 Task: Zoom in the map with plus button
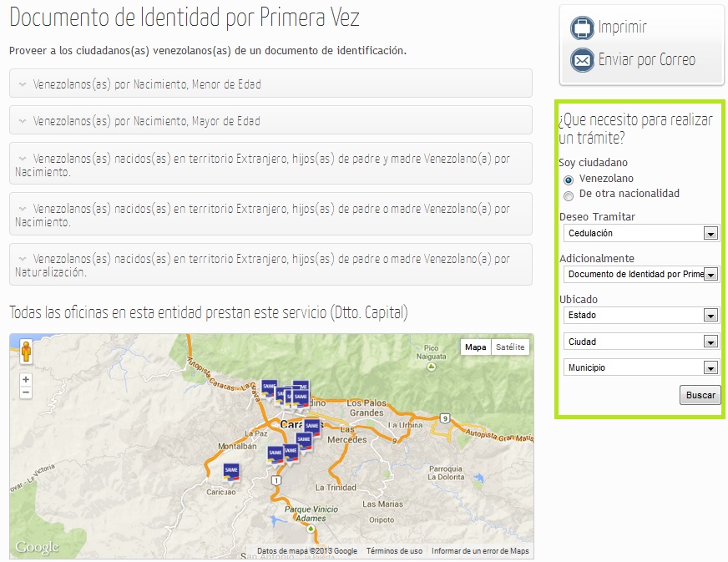pyautogui.click(x=26, y=379)
